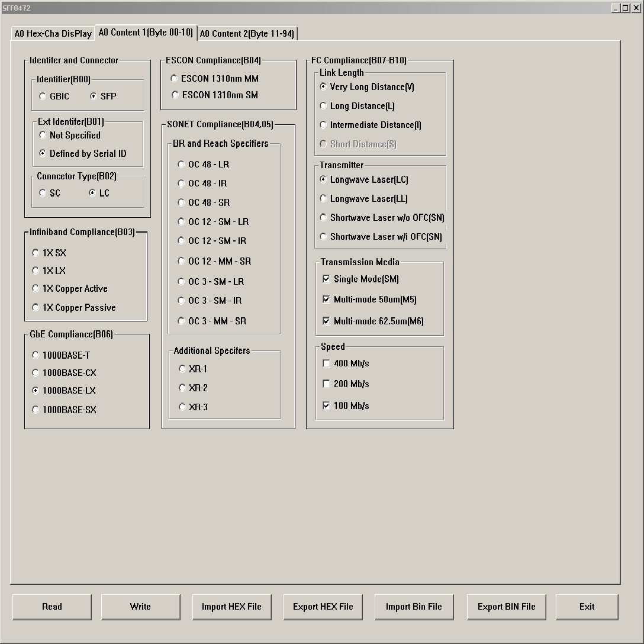Viewport: 644px width, 644px height.
Task: Enable the 400 Mb/s speed option
Action: (326, 363)
